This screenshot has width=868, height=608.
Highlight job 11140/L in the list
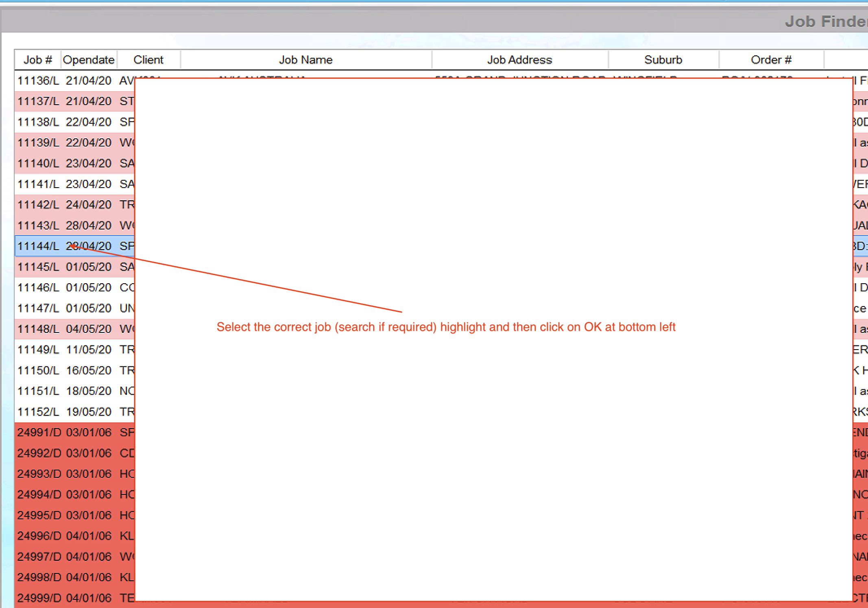click(38, 163)
